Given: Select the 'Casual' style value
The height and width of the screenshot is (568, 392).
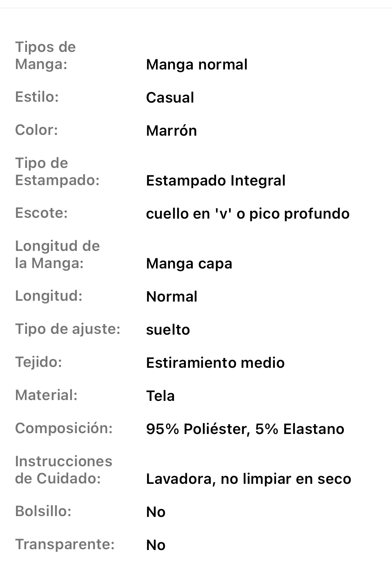Looking at the screenshot, I should (x=170, y=98).
